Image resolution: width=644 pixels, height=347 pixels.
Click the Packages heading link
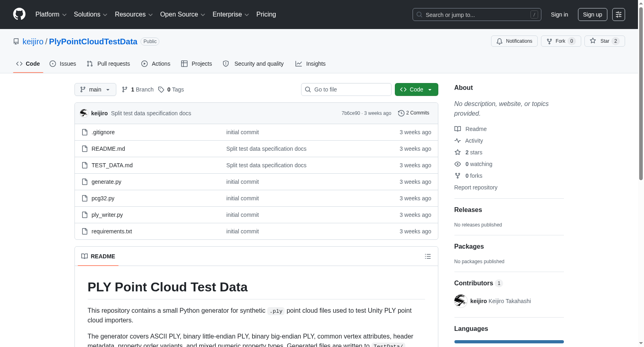point(469,247)
